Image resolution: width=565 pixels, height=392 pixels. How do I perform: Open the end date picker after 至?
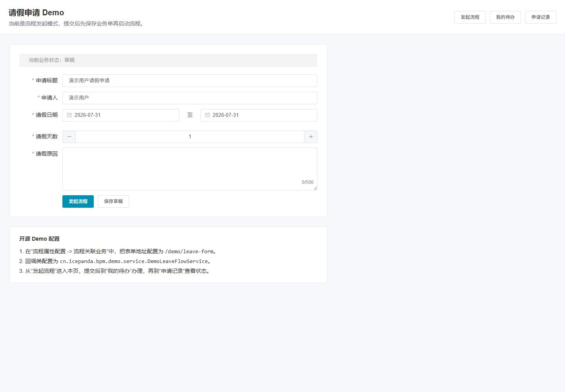(x=259, y=115)
